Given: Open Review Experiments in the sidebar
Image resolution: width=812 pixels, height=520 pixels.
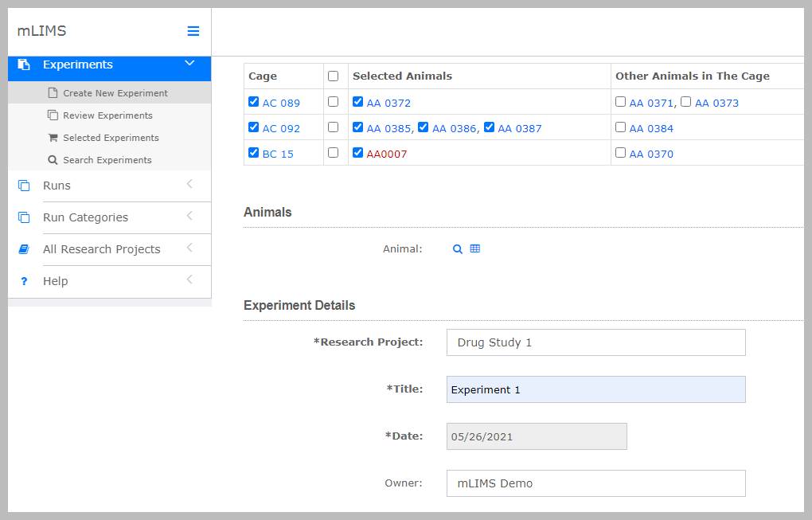Looking at the screenshot, I should [x=107, y=115].
